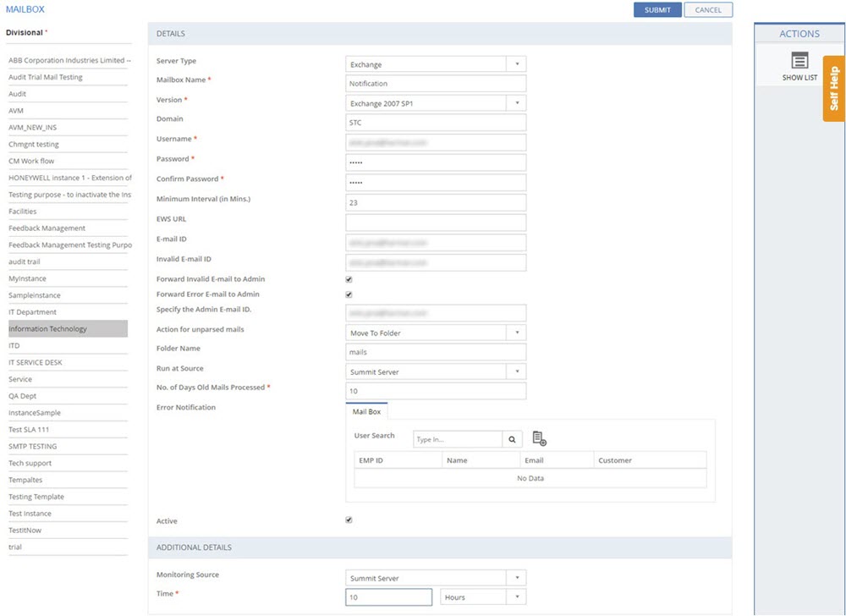Open the Monitoring Source dropdown
The width and height of the screenshot is (846, 616).
(x=436, y=579)
